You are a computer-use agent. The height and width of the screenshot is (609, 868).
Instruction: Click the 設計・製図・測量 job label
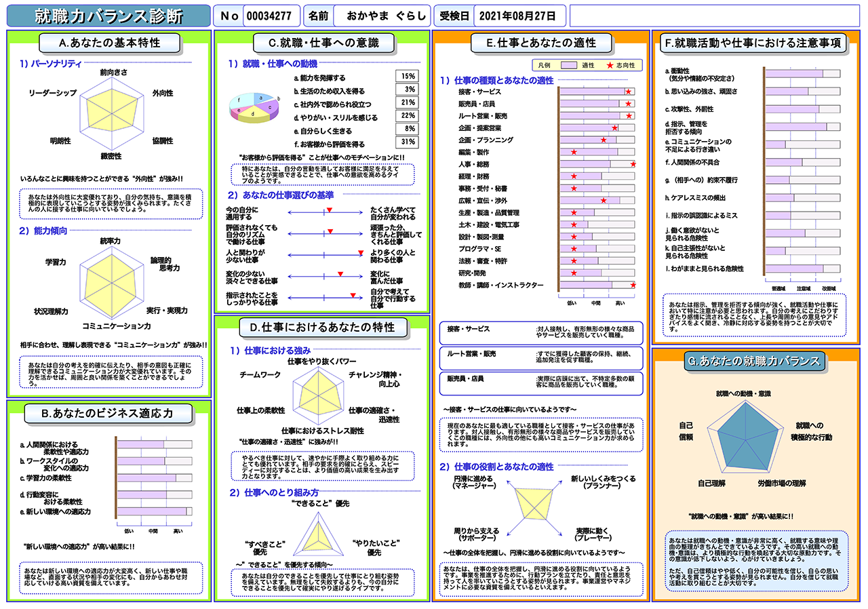pyautogui.click(x=481, y=237)
